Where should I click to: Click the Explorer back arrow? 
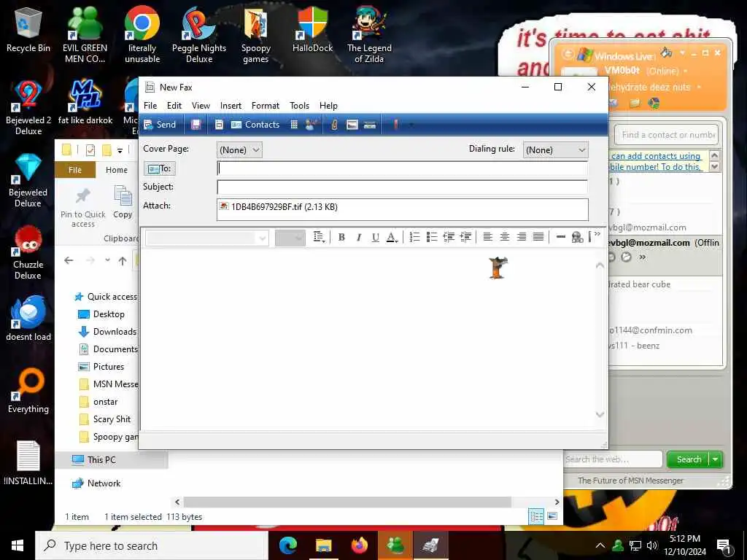click(69, 260)
